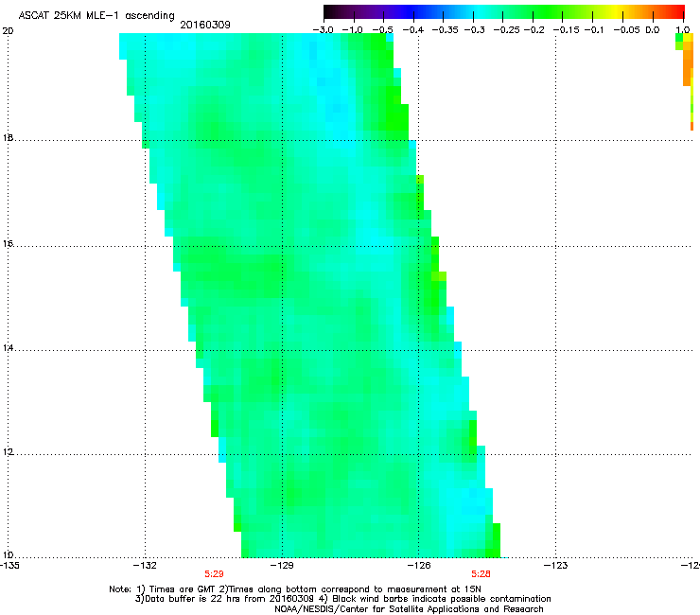The height and width of the screenshot is (615, 700).
Task: Click the color bar label -0.15
Action: pos(566,30)
